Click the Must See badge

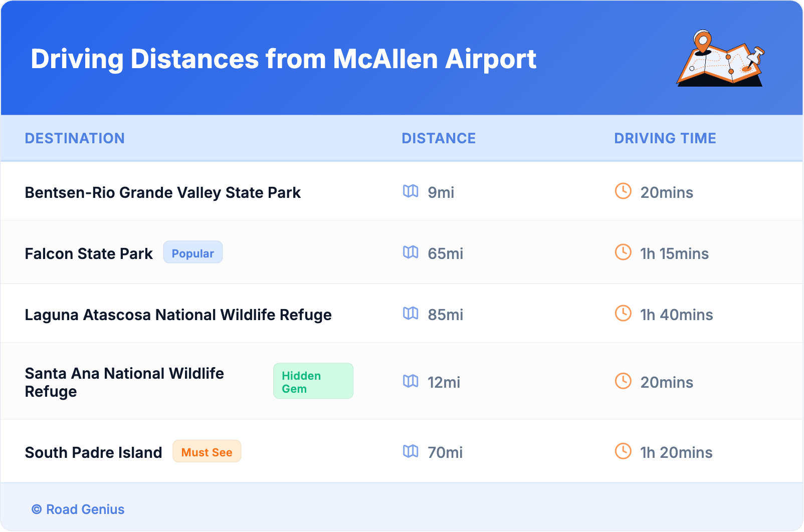tap(207, 451)
